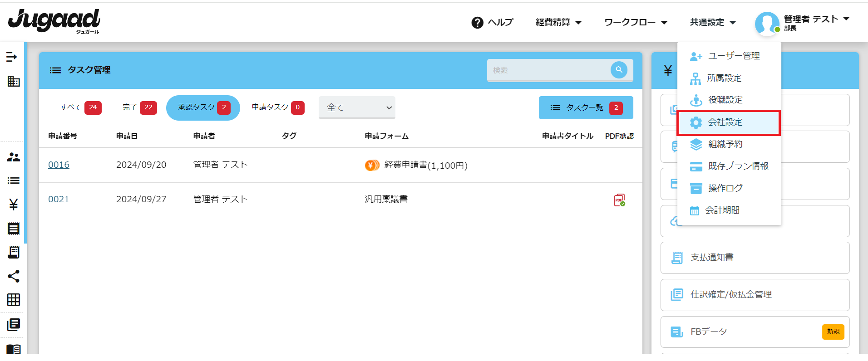Click the help question mark icon

(477, 22)
